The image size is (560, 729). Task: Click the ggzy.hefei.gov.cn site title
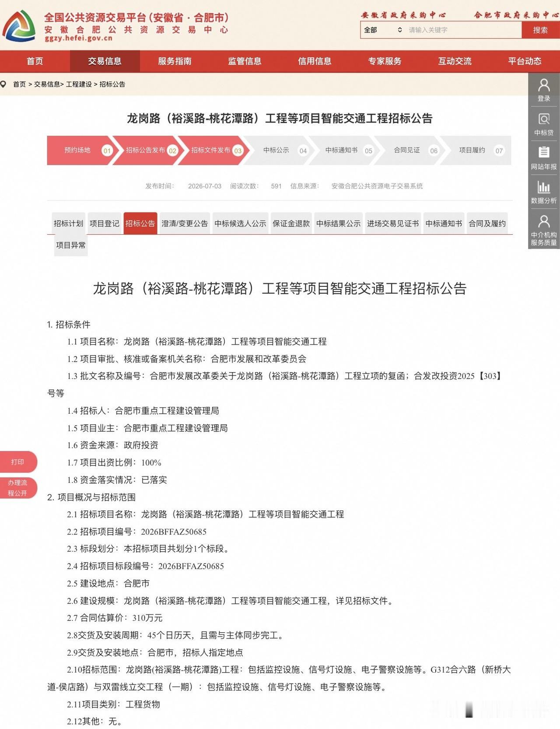79,39
